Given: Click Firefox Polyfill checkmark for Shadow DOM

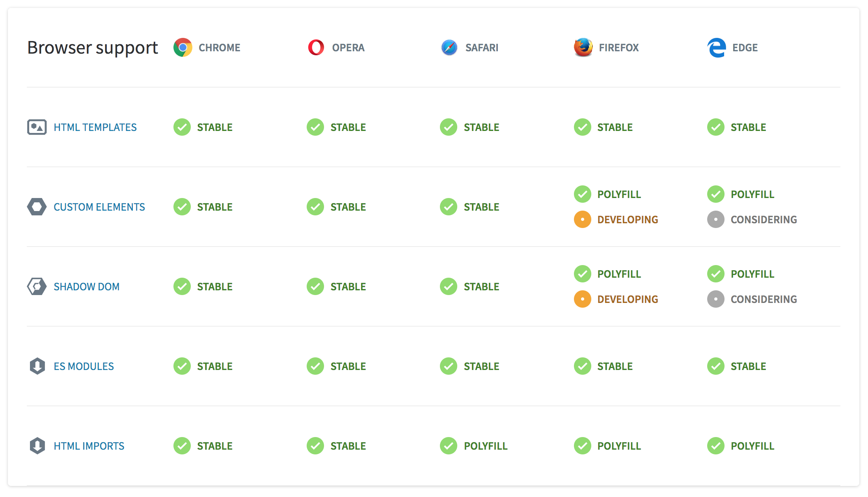Looking at the screenshot, I should click(583, 274).
